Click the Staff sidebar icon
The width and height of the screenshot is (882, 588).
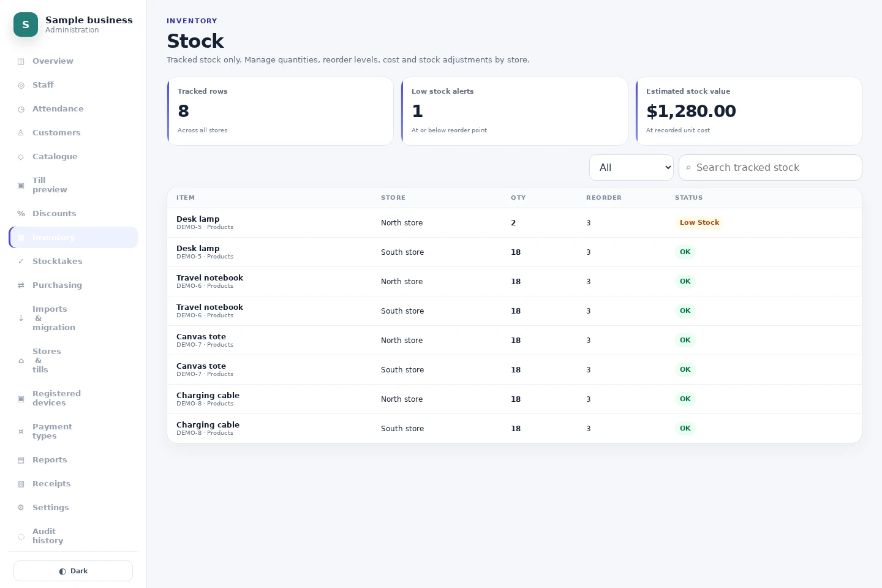tap(21, 85)
